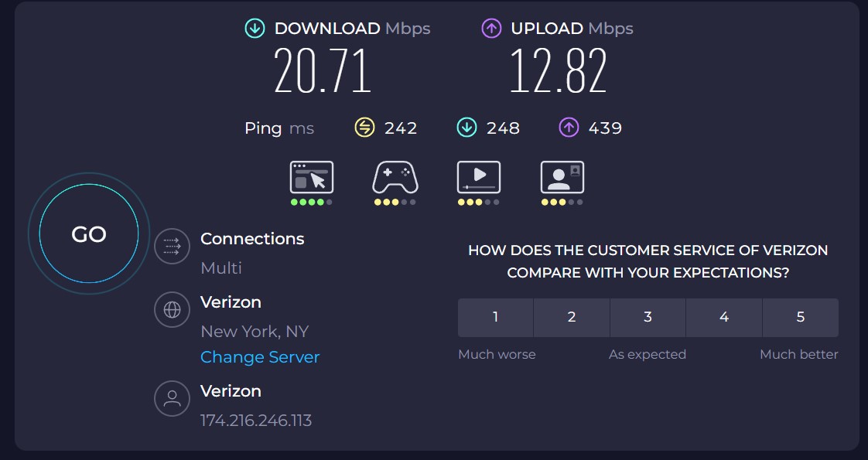The image size is (868, 460).
Task: Click the upload latency icon next to 439
Action: click(x=567, y=128)
